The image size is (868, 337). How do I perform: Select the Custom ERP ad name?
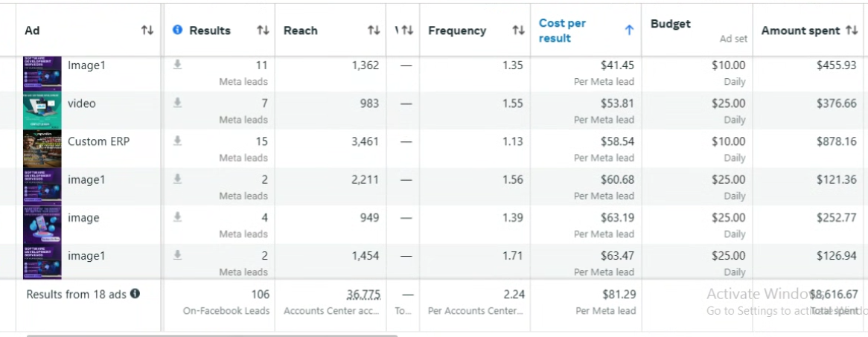(98, 141)
